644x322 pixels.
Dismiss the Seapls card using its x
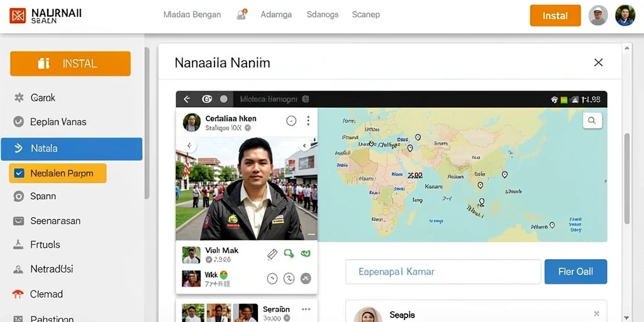597,314
